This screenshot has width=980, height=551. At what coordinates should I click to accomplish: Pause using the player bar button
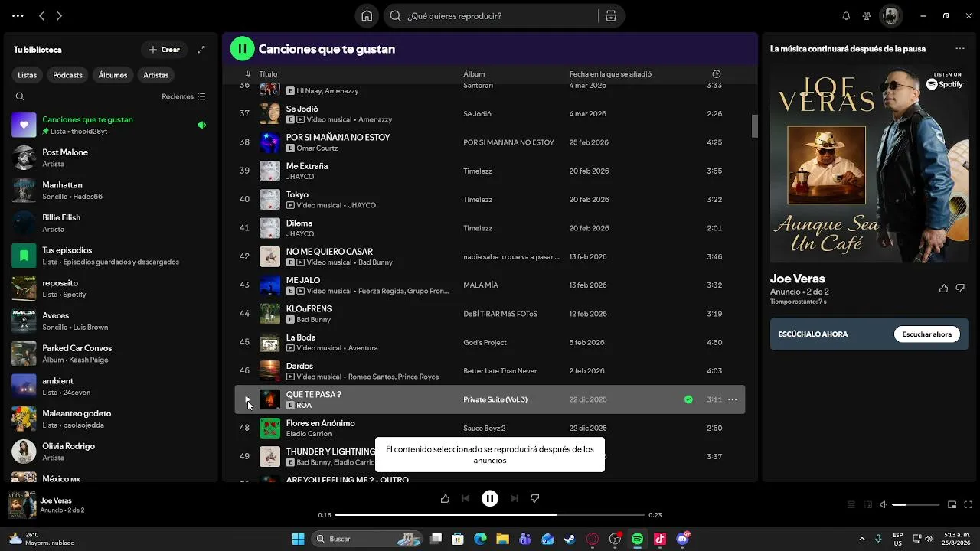(x=490, y=499)
